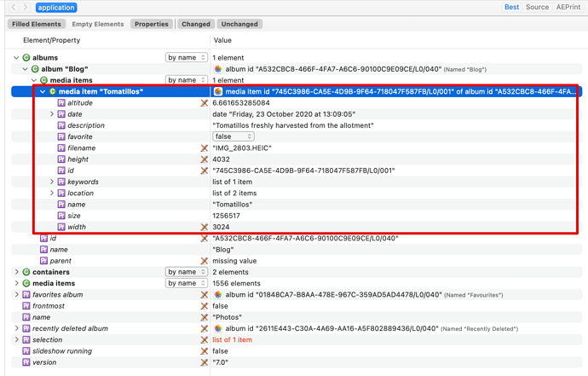Click the Value column header
Viewport: 588px width, 376px height.
(222, 40)
